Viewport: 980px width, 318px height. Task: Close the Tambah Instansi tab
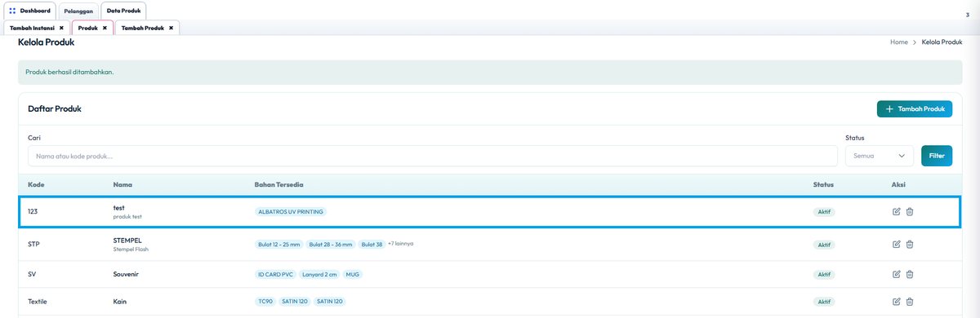click(x=61, y=28)
